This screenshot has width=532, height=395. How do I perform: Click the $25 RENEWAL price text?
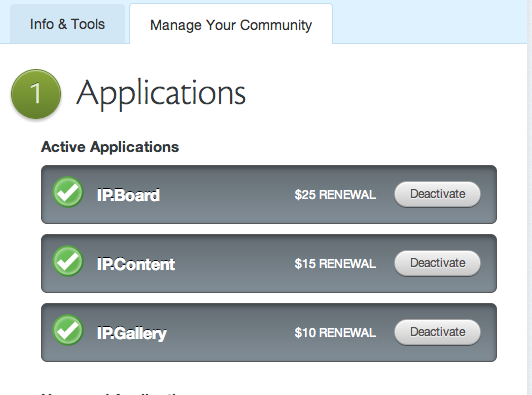[335, 195]
